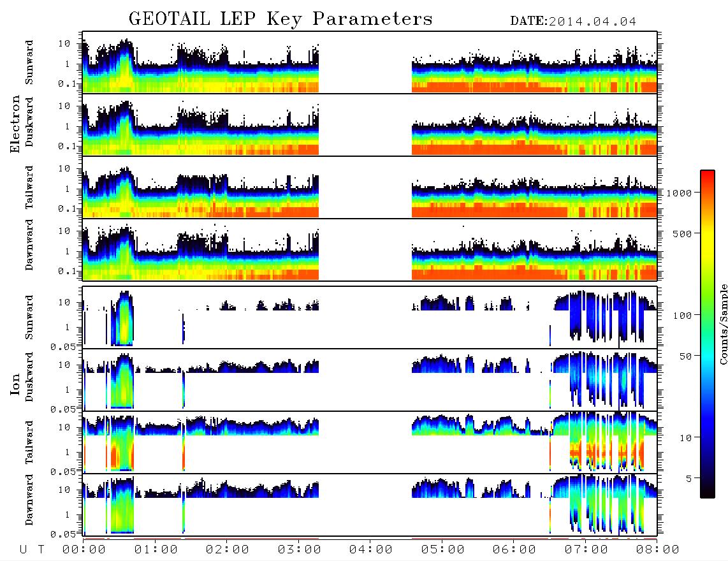Image resolution: width=728 pixels, height=561 pixels.
Task: Click the 500 colorbar tick label
Action: pyautogui.click(x=683, y=233)
